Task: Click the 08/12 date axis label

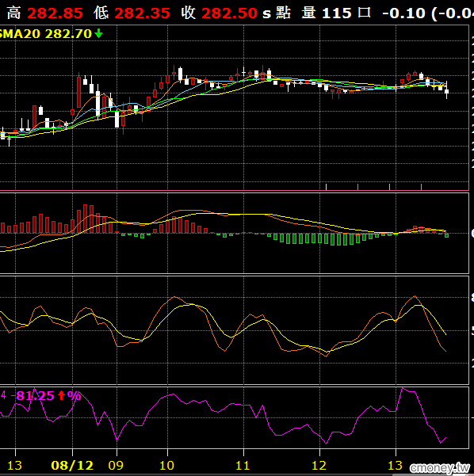Action: click(72, 465)
